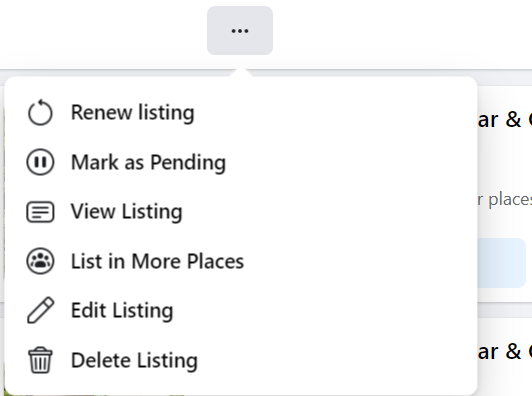This screenshot has width=532, height=396.
Task: Open the upper listing title behind the menu
Action: 505,120
